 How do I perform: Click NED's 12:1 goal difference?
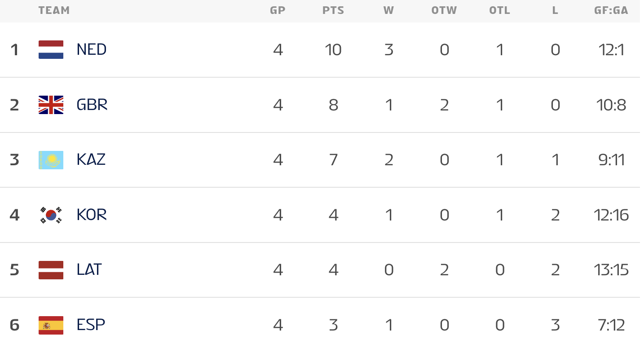(612, 49)
